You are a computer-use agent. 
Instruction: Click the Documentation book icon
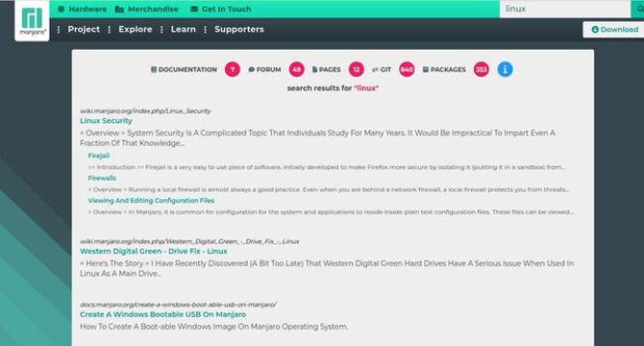(x=154, y=69)
